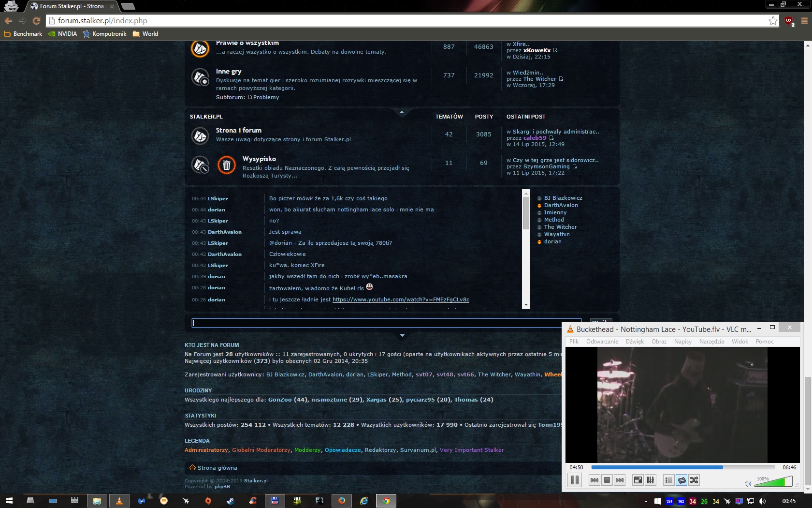Open the uBlock extension icon
The height and width of the screenshot is (508, 812).
point(789,21)
